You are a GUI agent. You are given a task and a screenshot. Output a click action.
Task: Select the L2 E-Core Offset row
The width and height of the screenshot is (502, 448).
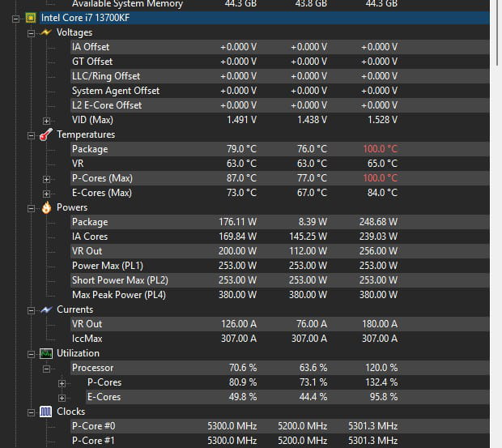point(280,105)
